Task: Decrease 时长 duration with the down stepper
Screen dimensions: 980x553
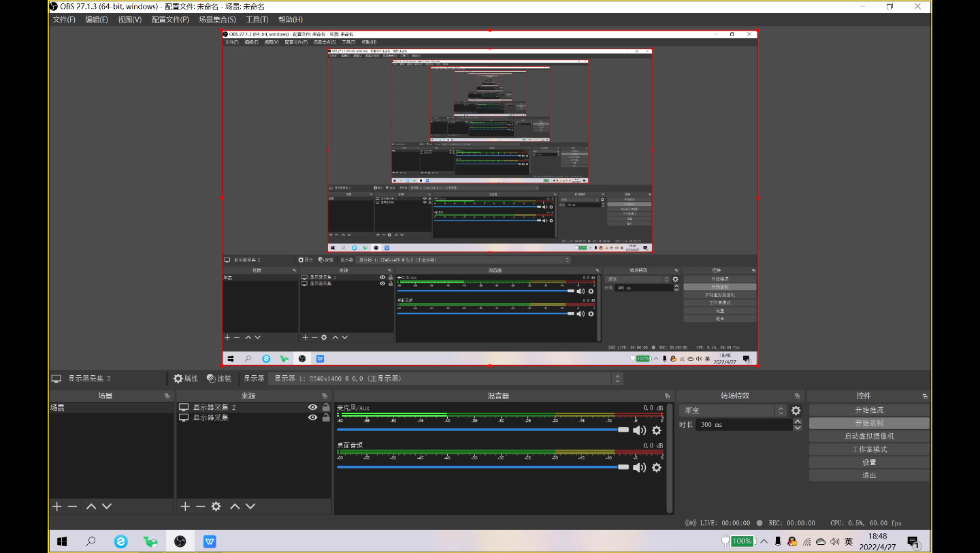Action: (798, 428)
